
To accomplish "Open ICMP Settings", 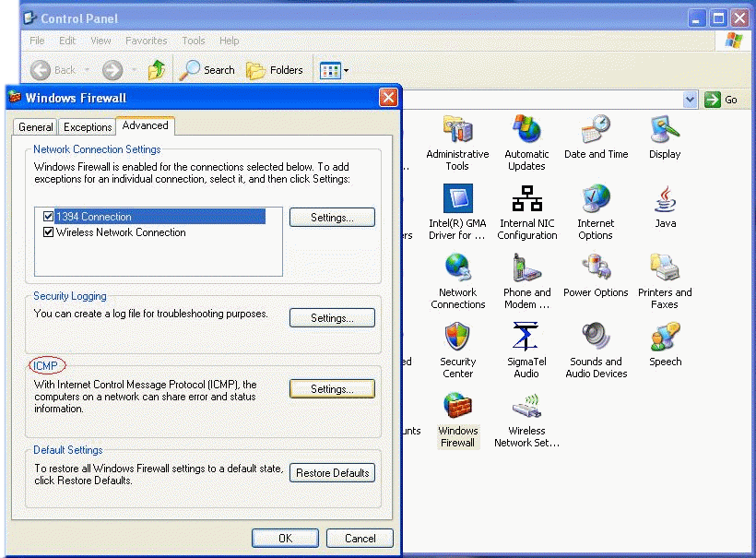I will click(332, 389).
